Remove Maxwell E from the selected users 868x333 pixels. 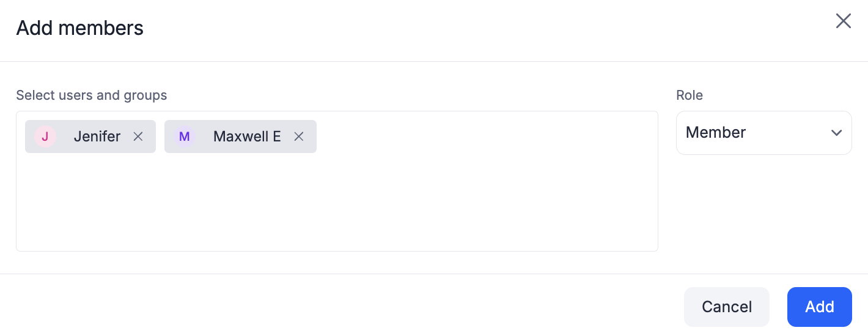click(299, 137)
